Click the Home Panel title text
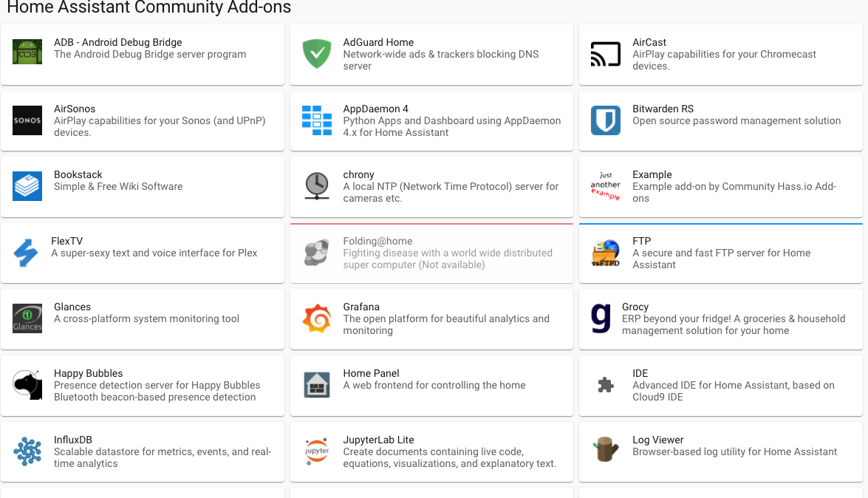This screenshot has height=498, width=868. (371, 373)
